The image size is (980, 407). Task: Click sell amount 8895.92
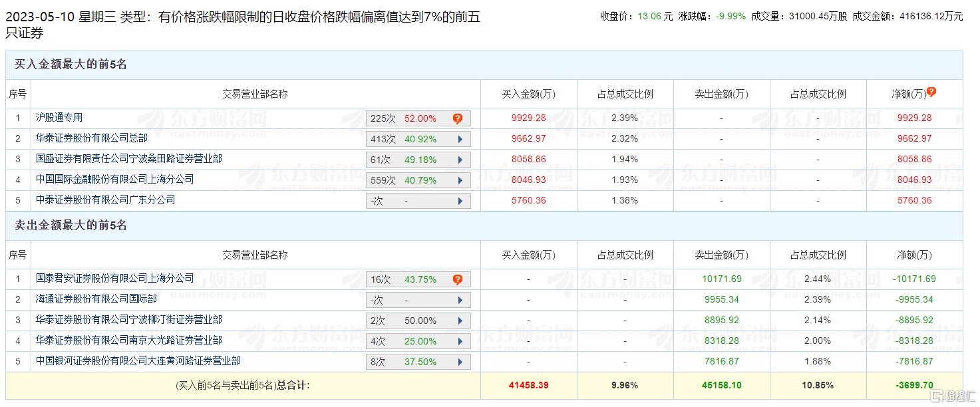point(722,321)
